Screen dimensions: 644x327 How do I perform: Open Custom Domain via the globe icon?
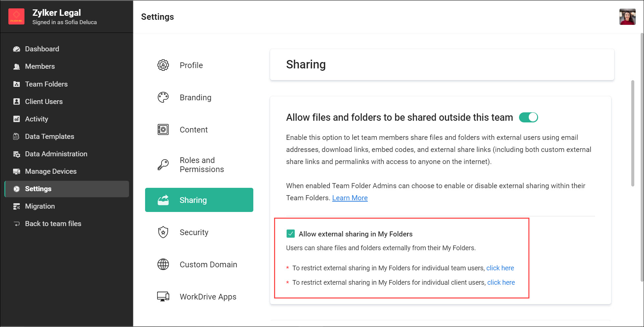(x=163, y=264)
